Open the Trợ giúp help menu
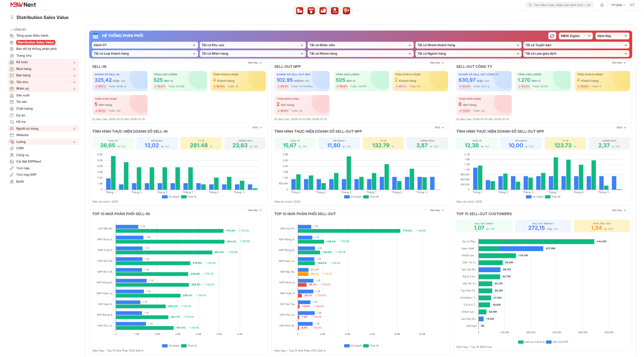644x357 pixels. [x=618, y=5]
